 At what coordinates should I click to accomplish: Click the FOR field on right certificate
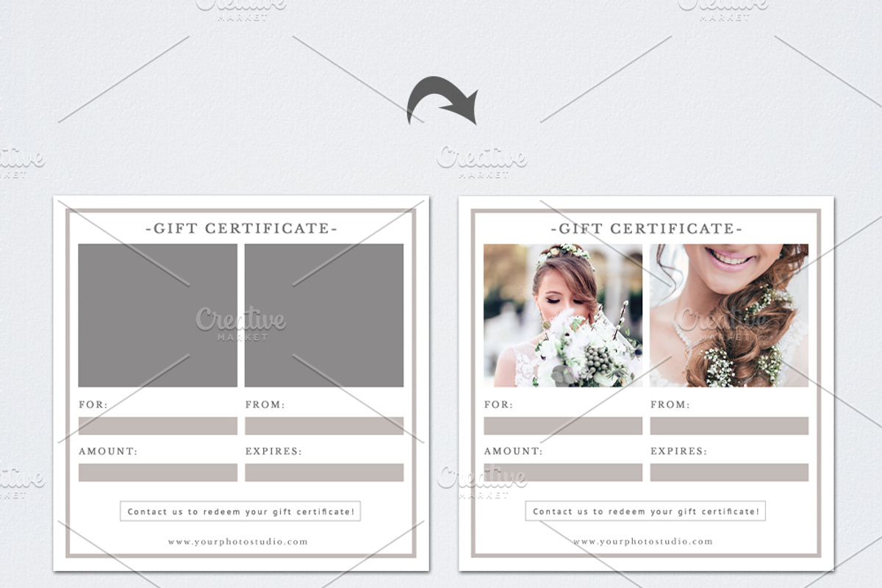coord(563,426)
